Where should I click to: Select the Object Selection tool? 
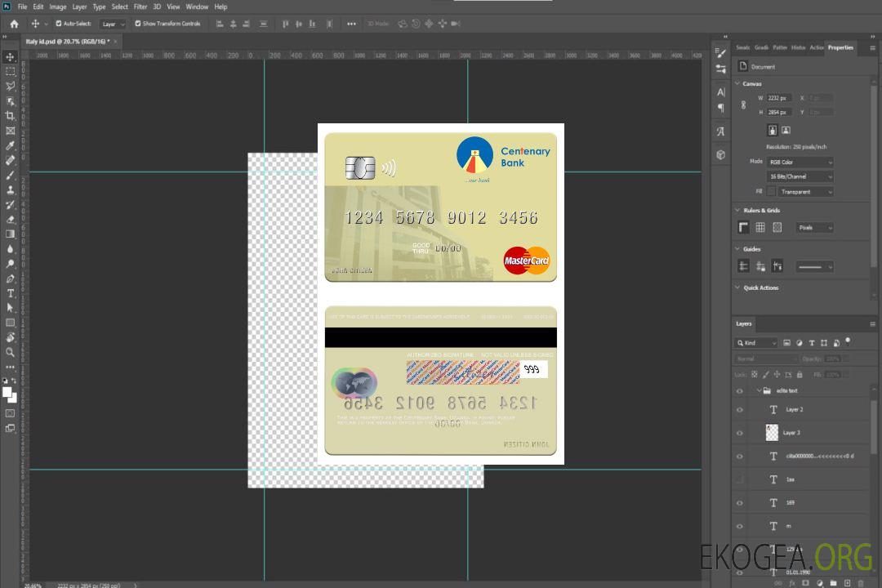pyautogui.click(x=10, y=101)
